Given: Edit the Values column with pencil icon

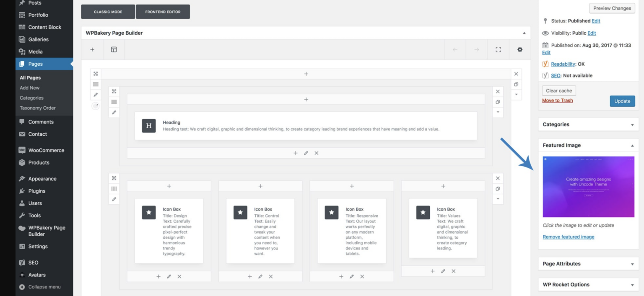Looking at the screenshot, I should click(443, 271).
